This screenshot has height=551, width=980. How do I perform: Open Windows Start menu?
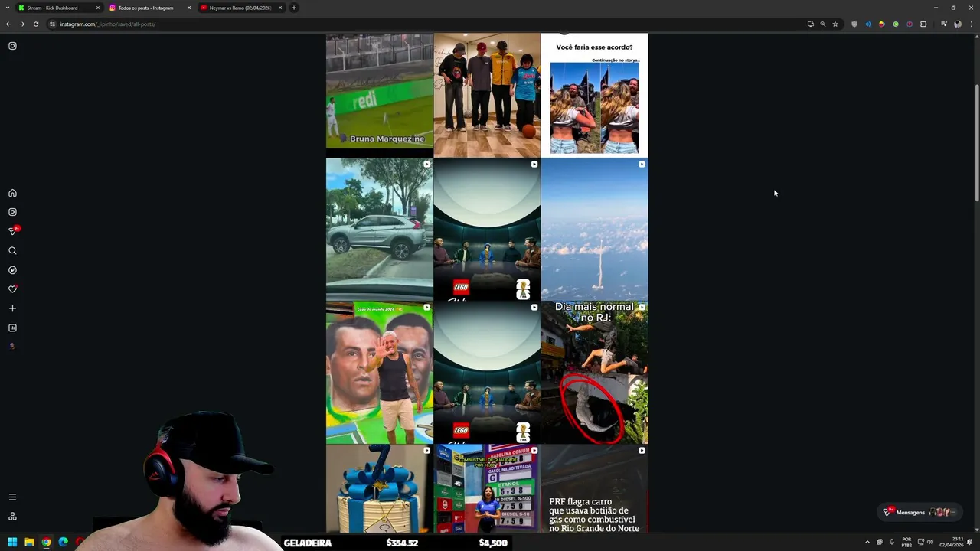coord(12,543)
